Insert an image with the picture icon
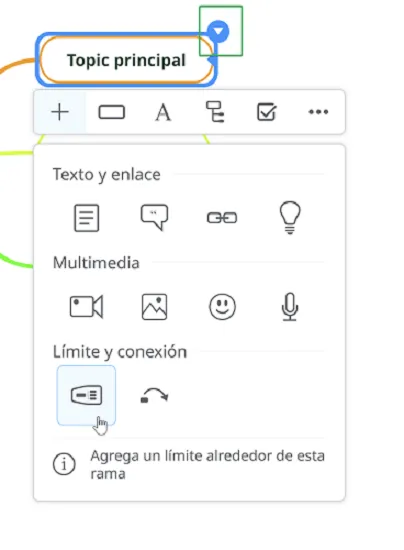The image size is (404, 550). coord(155,307)
